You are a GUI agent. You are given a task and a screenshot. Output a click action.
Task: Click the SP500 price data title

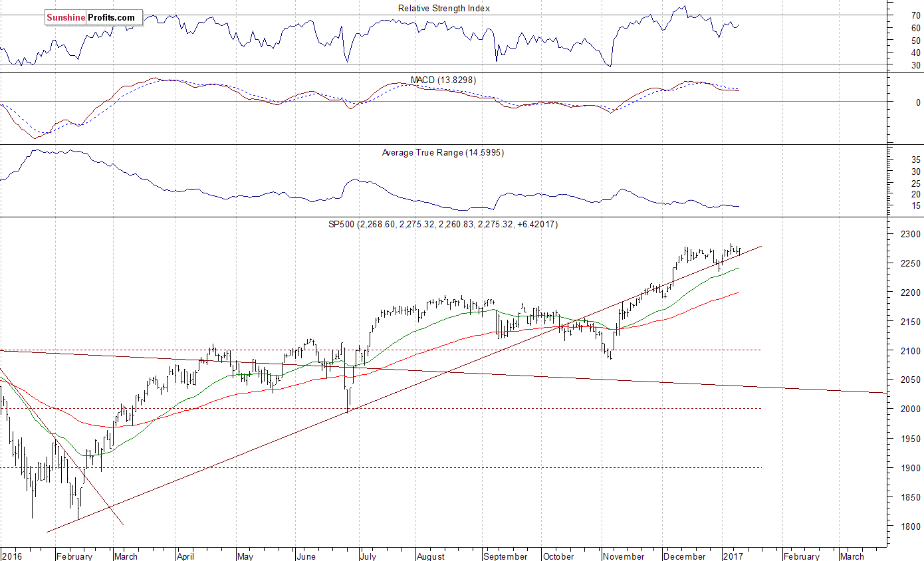[x=441, y=225]
